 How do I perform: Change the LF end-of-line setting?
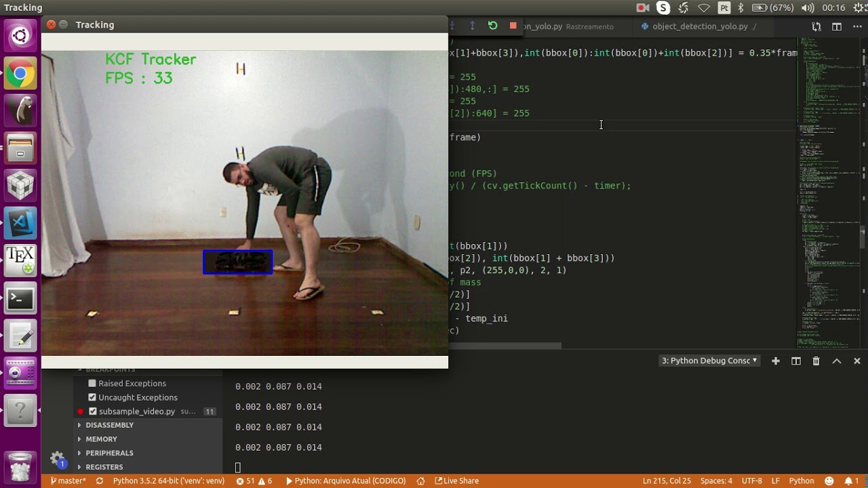coord(775,481)
